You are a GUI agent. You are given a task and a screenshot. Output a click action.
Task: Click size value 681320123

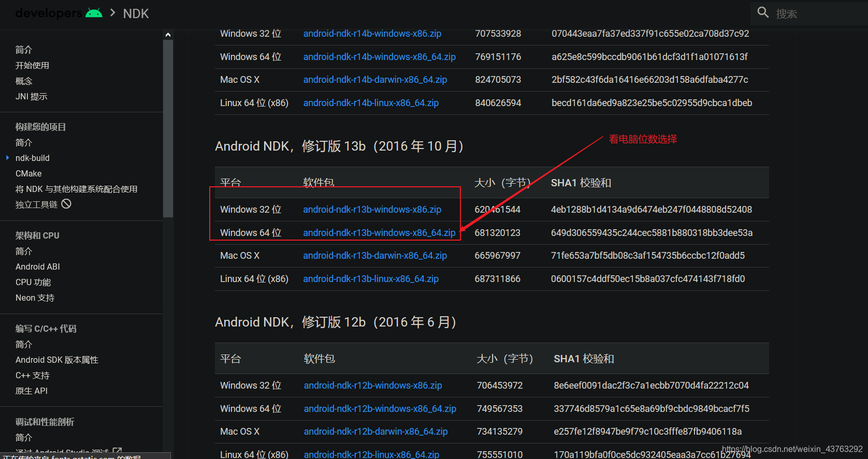(497, 233)
